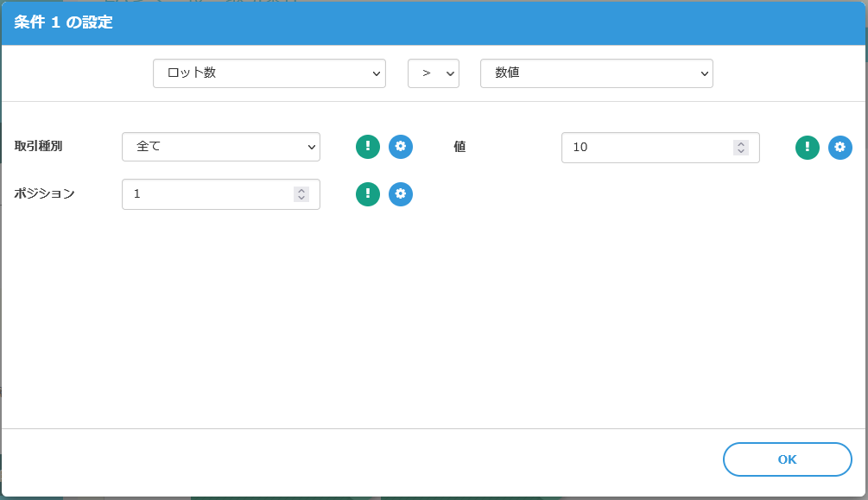Decrement ポジション with the down spinner
Image resolution: width=868 pixels, height=500 pixels.
coord(301,199)
